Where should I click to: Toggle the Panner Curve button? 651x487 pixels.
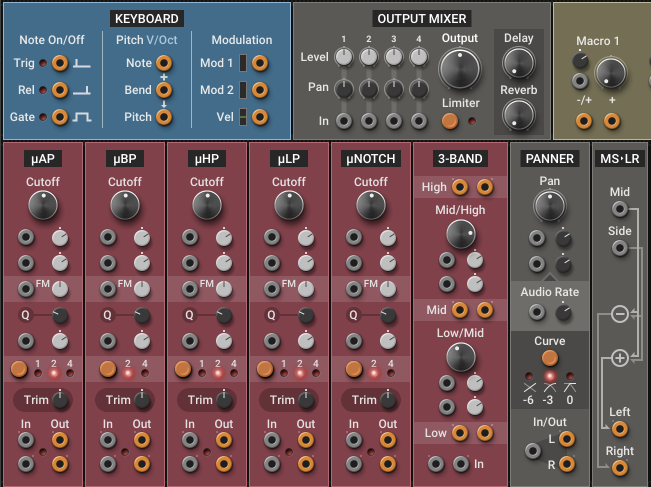(550, 358)
